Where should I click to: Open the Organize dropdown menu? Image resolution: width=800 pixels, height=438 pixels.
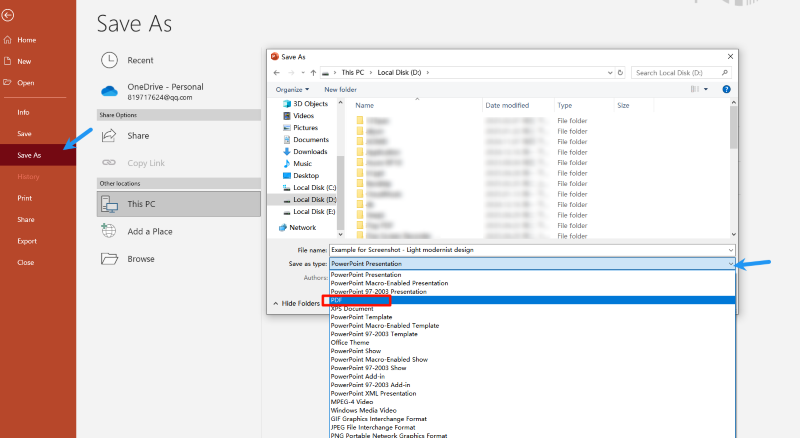tap(292, 89)
